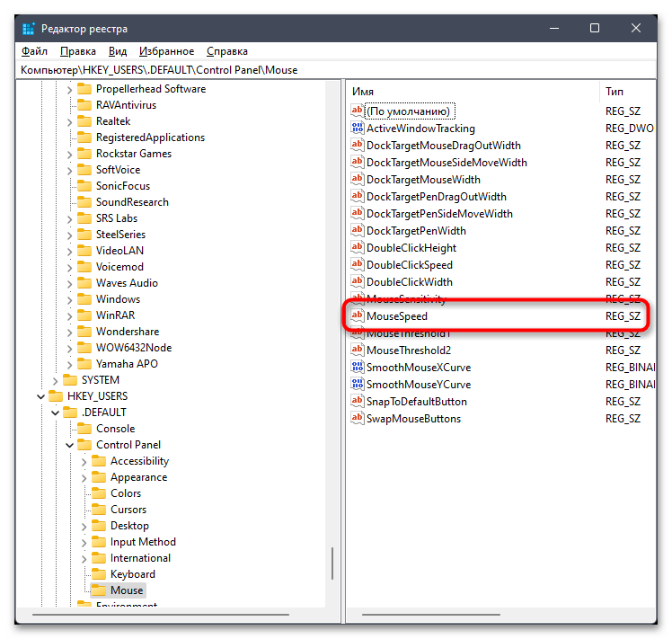Select the SmoothMouseYCurve binary icon
Image resolution: width=672 pixels, height=639 pixels.
tap(357, 384)
